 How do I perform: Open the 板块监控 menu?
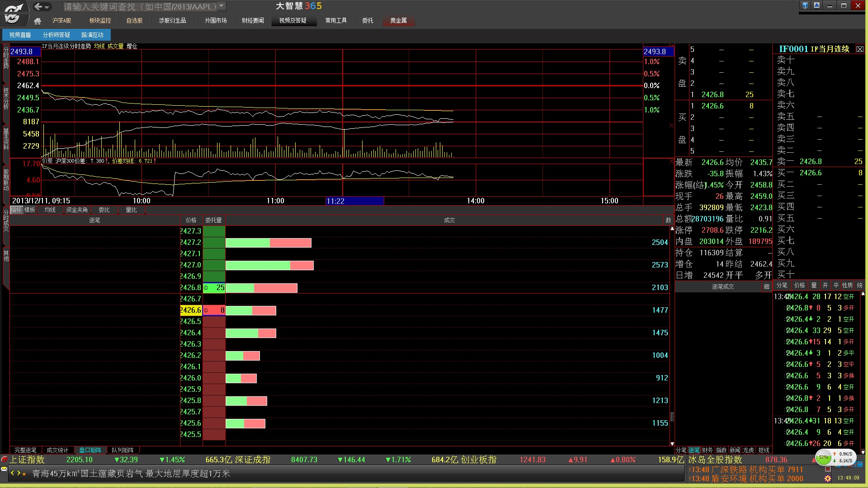[x=100, y=21]
